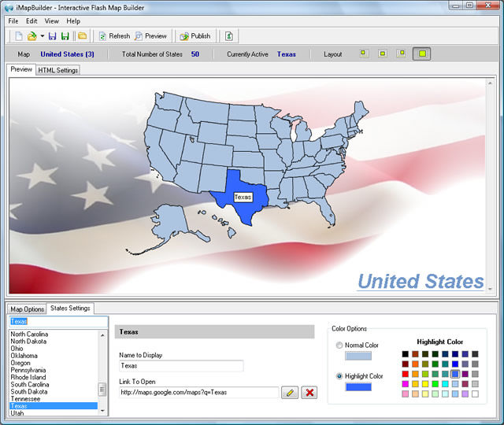
Task: Click the last toolbar icon after Publish
Action: [x=228, y=36]
